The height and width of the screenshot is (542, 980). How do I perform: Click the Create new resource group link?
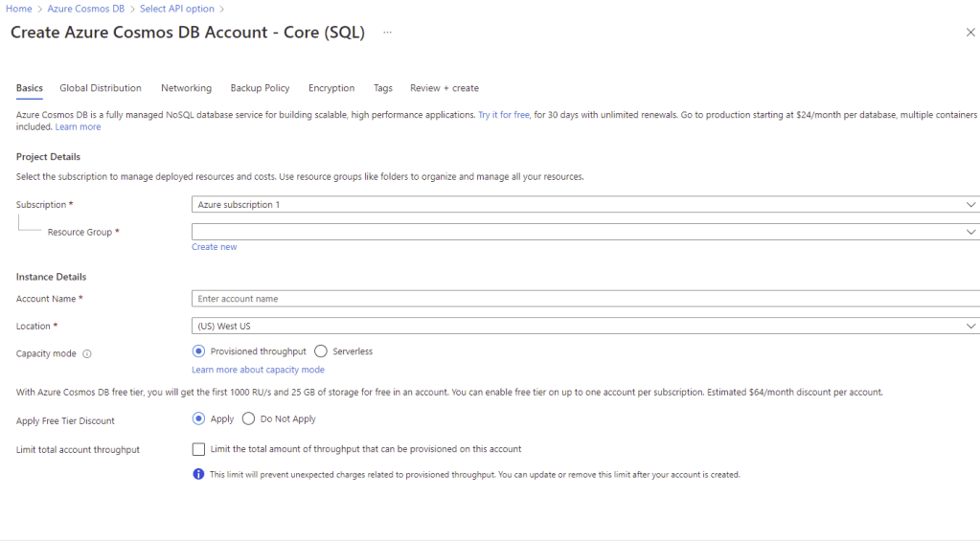coord(214,247)
